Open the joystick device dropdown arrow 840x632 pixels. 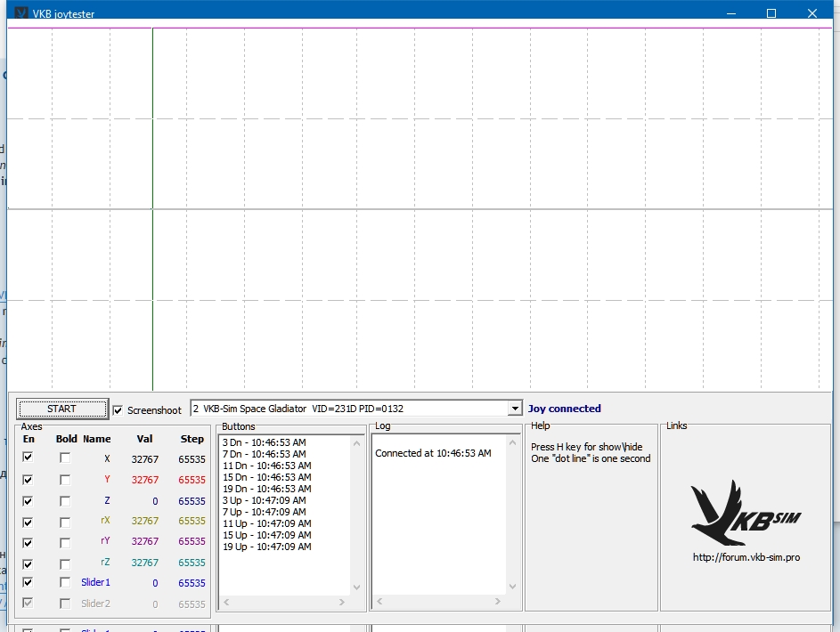514,409
